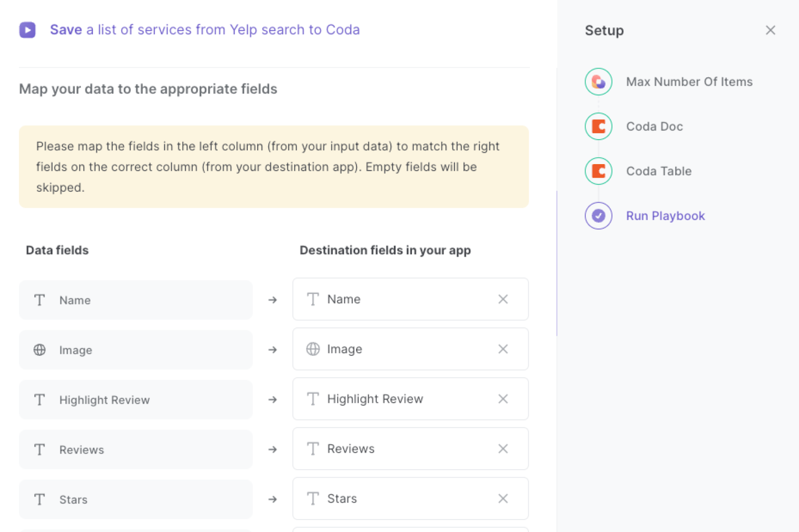Image resolution: width=799 pixels, height=532 pixels.
Task: Click the text icon in the Highlight Review destination
Action: (313, 399)
